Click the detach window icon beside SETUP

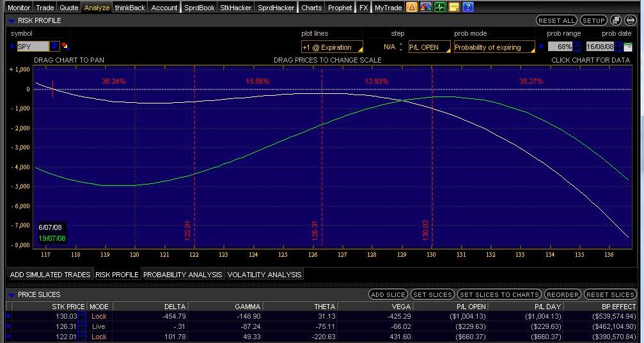616,20
